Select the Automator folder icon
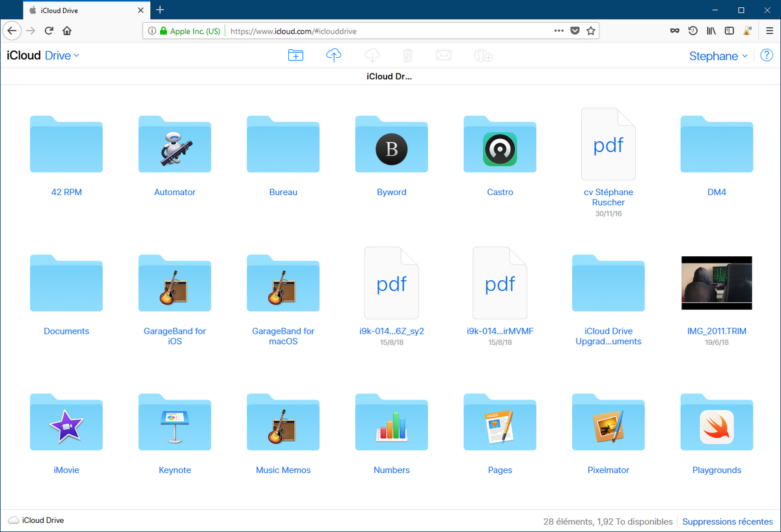The image size is (781, 532). (174, 144)
